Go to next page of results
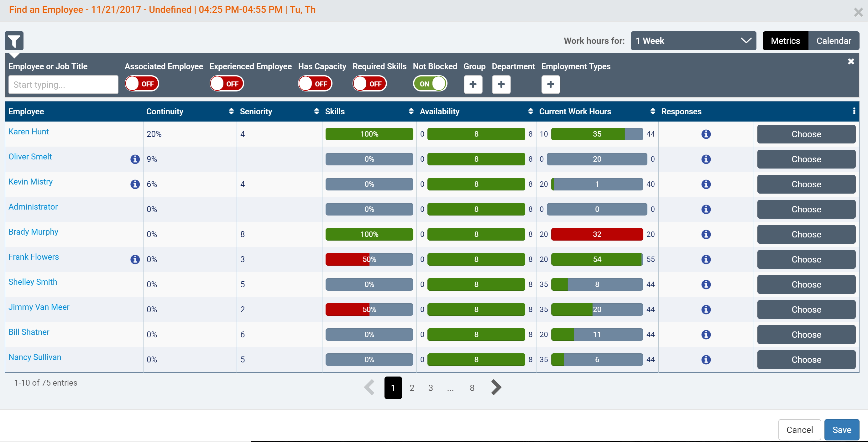The image size is (868, 442). coord(496,387)
